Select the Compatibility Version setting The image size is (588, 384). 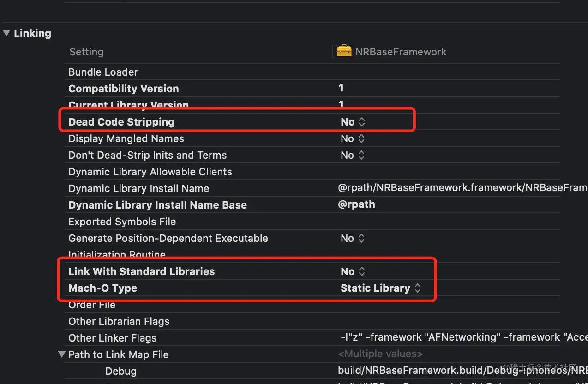point(123,89)
